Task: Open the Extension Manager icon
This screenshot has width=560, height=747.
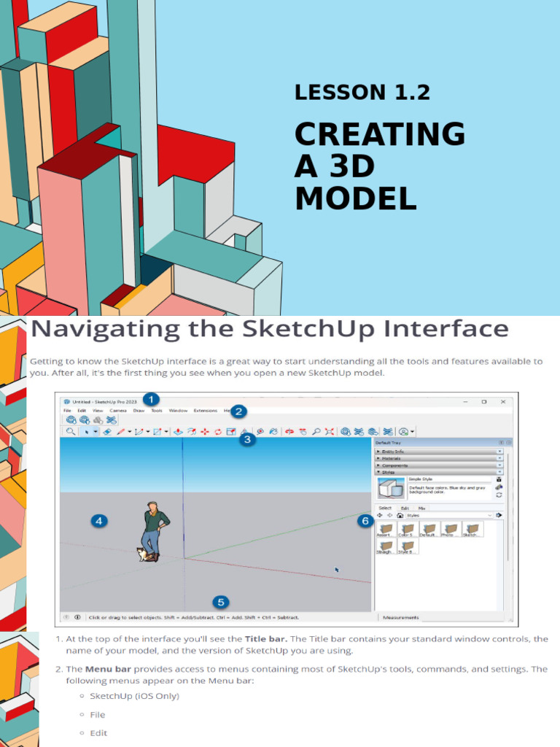Action: click(x=389, y=432)
